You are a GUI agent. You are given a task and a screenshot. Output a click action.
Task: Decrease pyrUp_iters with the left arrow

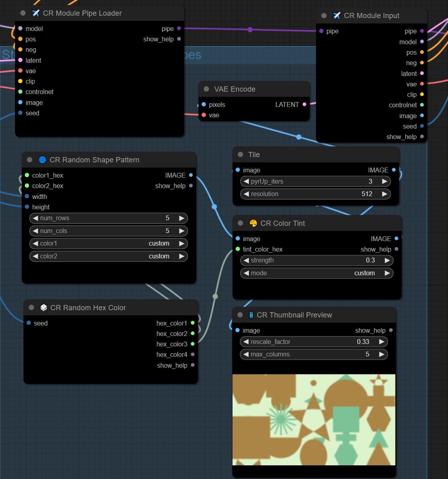246,182
